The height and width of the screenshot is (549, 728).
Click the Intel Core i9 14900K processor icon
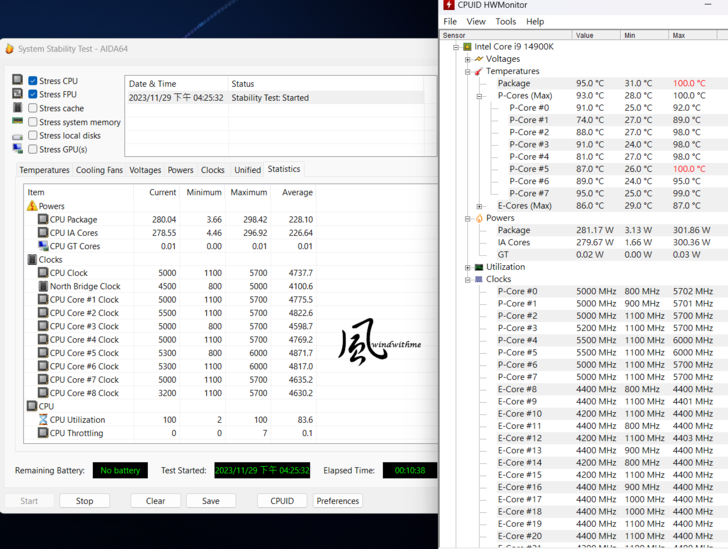coord(467,47)
